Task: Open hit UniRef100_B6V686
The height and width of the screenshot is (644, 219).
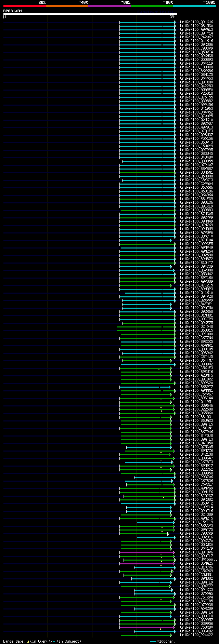Action: click(x=196, y=71)
